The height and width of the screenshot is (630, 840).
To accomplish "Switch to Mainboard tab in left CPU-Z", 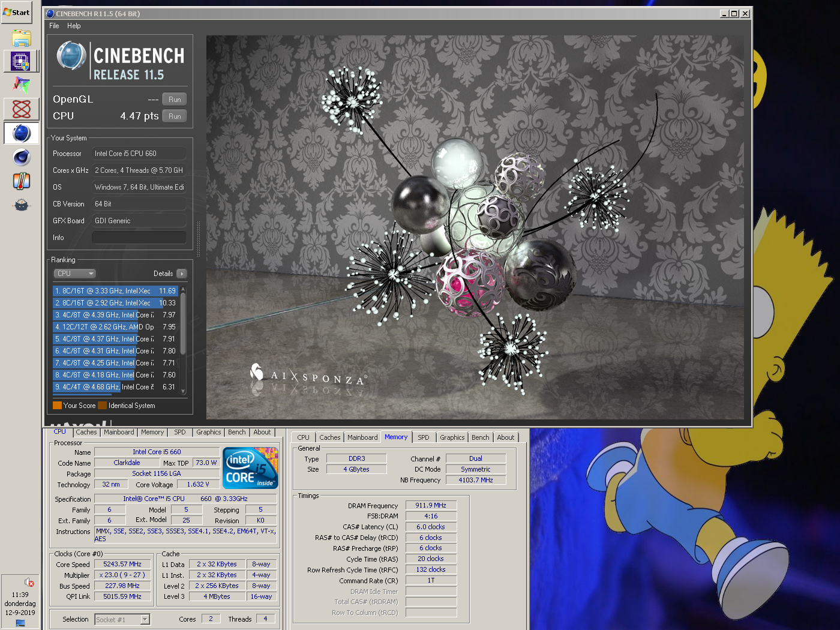I will click(119, 432).
